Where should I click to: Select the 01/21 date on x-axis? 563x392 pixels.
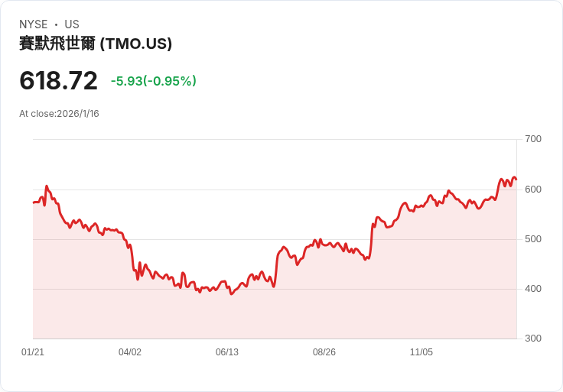pyautogui.click(x=33, y=352)
